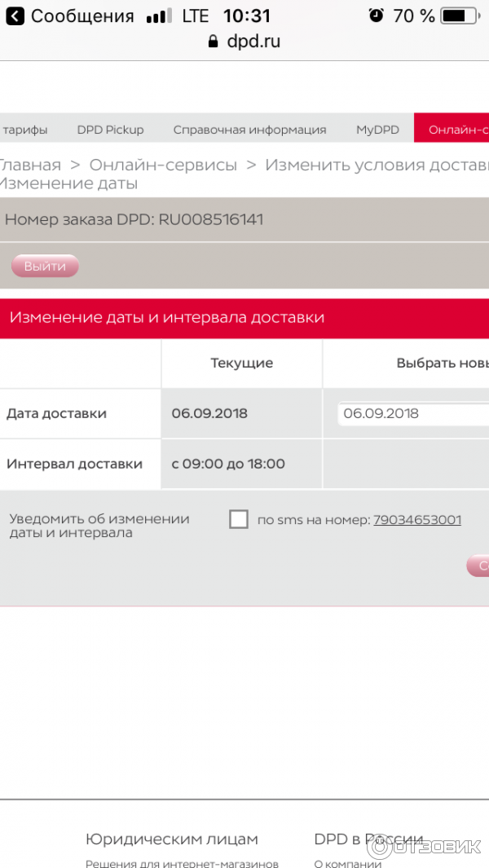Click the new delivery date field
The image size is (489, 868).
(x=413, y=413)
